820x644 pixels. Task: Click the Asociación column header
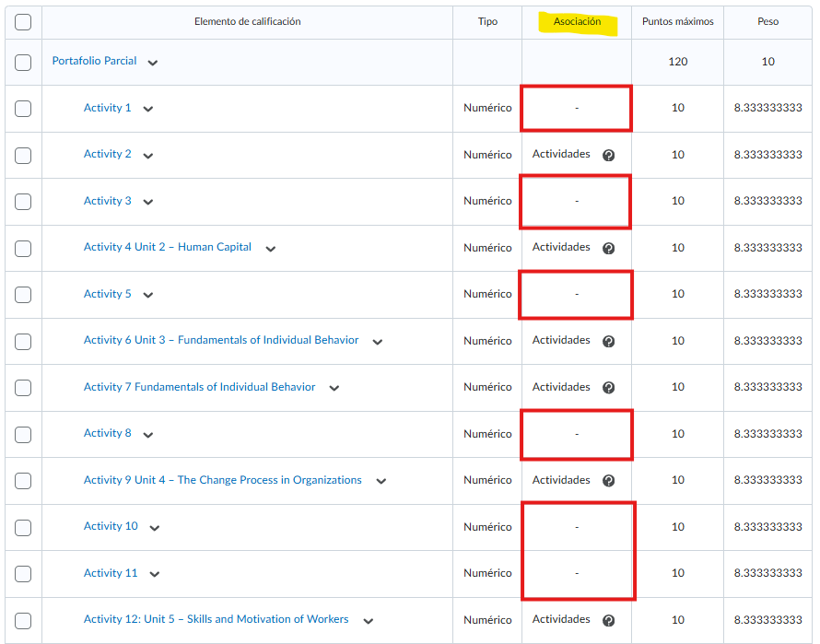[x=577, y=22]
